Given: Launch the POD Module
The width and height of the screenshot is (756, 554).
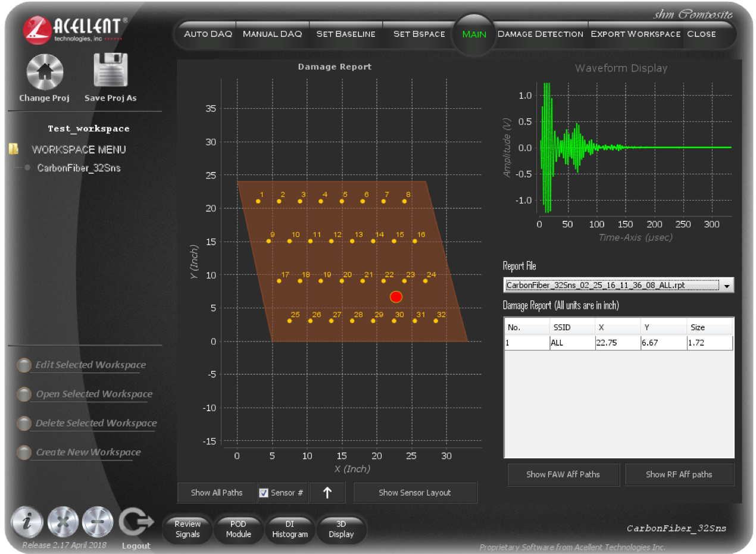Looking at the screenshot, I should [x=239, y=528].
